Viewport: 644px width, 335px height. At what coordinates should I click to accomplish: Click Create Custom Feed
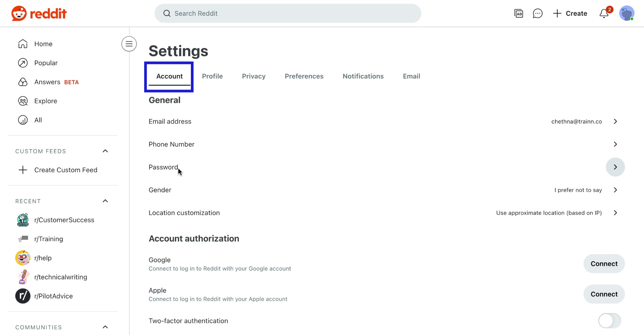click(66, 170)
